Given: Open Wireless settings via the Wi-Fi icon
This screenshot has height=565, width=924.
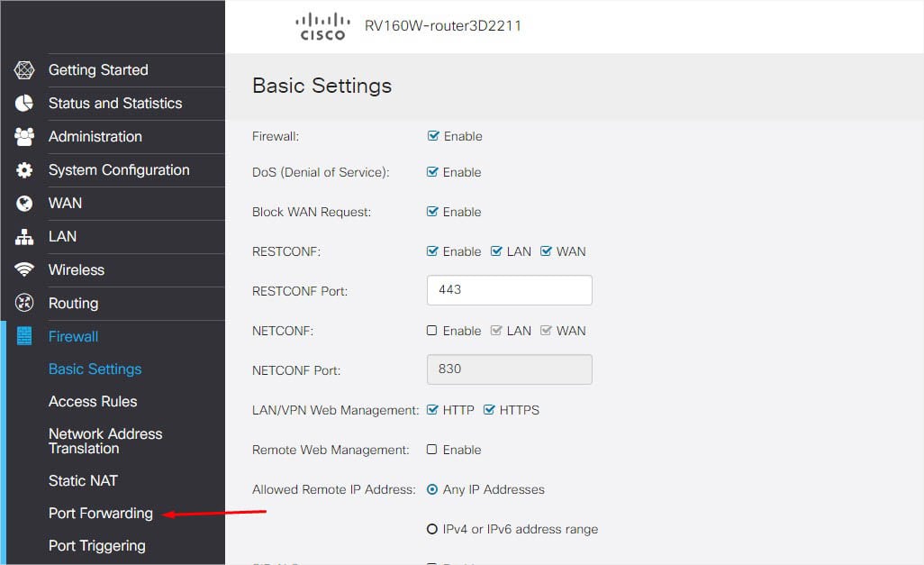Looking at the screenshot, I should point(23,269).
